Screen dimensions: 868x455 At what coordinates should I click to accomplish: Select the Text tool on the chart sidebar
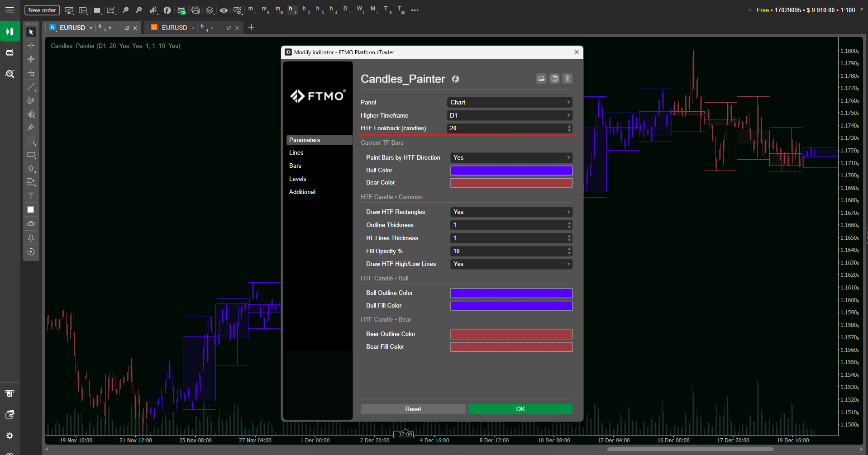click(31, 195)
